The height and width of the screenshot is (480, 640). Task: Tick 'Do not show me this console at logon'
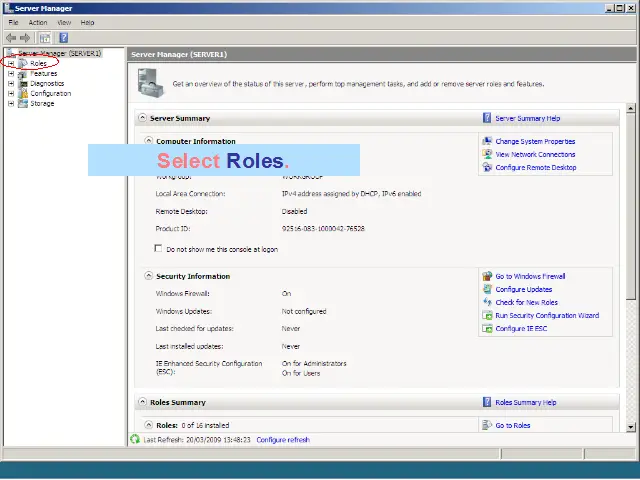coord(158,248)
